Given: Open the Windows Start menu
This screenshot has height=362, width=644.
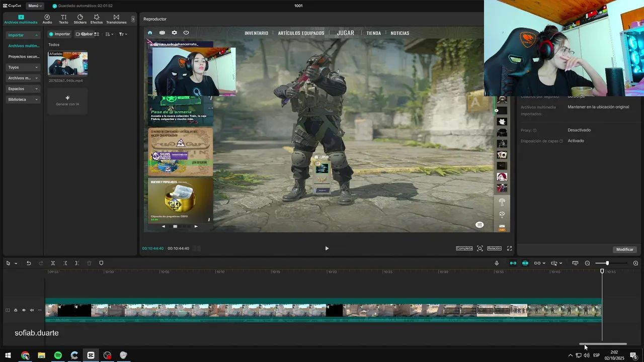Looking at the screenshot, I should click(x=8, y=355).
